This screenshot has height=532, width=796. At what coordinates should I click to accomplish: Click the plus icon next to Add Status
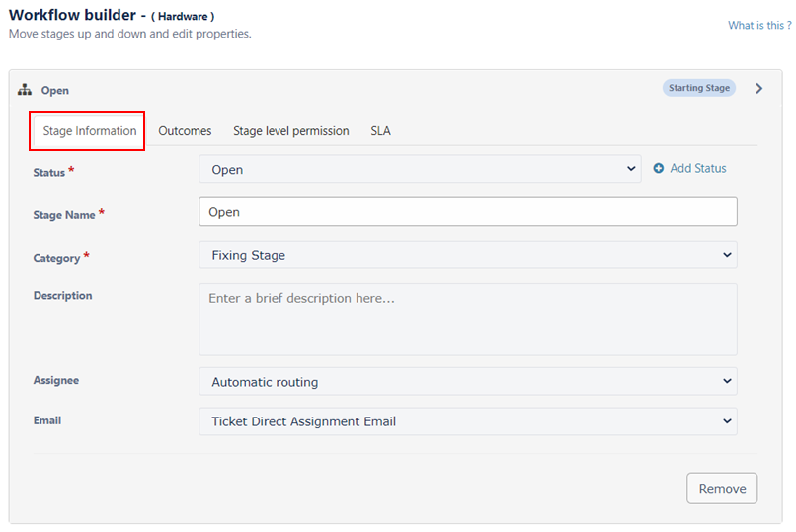[x=659, y=168]
